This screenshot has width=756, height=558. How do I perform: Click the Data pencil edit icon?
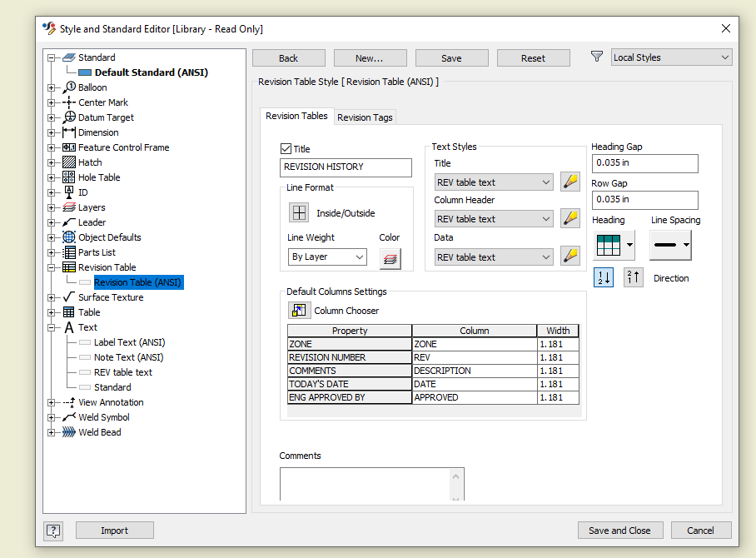pyautogui.click(x=569, y=257)
